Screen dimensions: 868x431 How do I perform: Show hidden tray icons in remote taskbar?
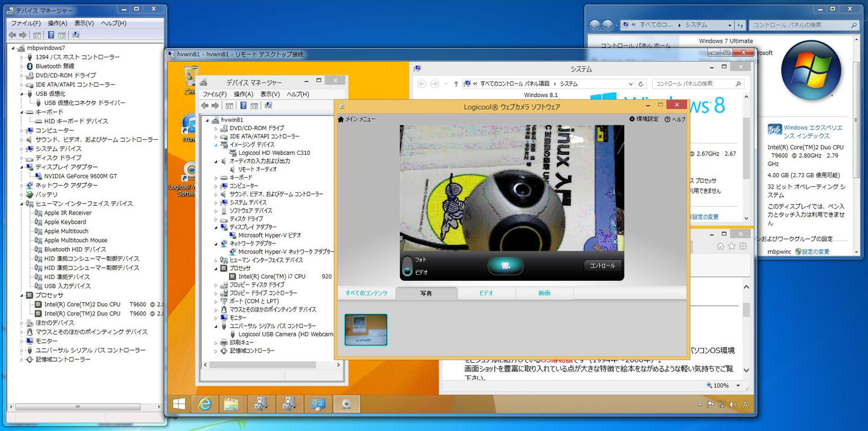coord(700,404)
